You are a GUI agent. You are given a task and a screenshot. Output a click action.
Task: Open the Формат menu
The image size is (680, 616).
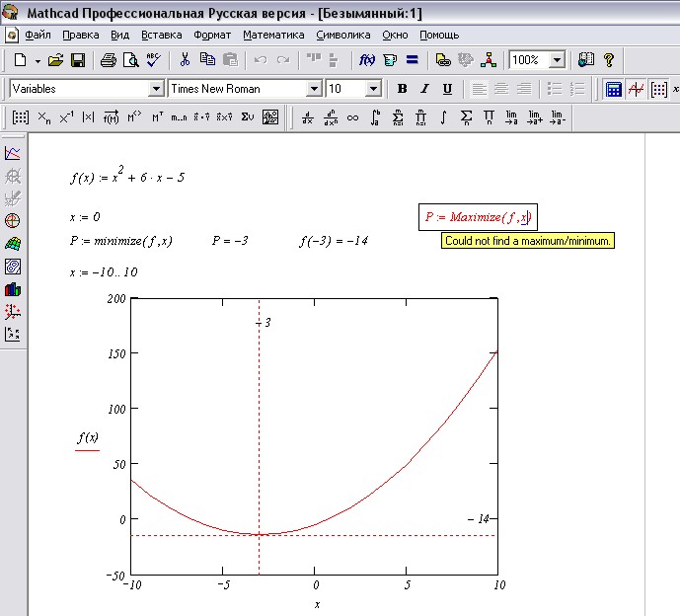pyautogui.click(x=212, y=36)
